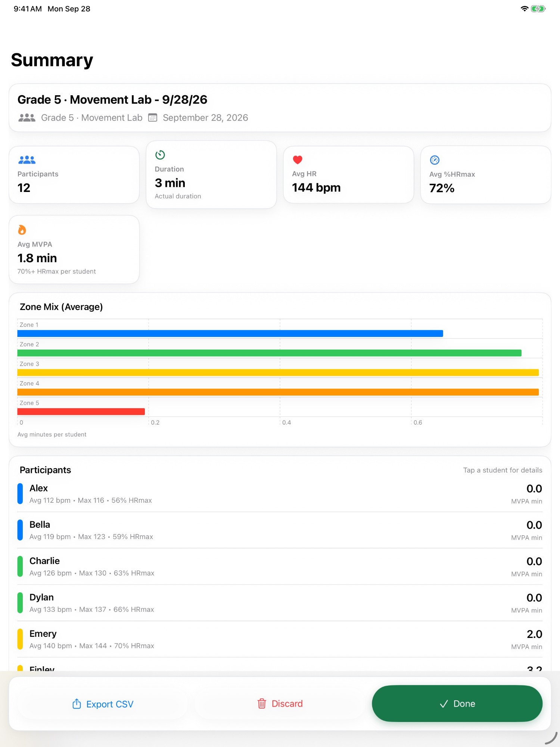560x747 pixels.
Task: Tap the '70%+ HRmax per student' caption
Action: (57, 272)
